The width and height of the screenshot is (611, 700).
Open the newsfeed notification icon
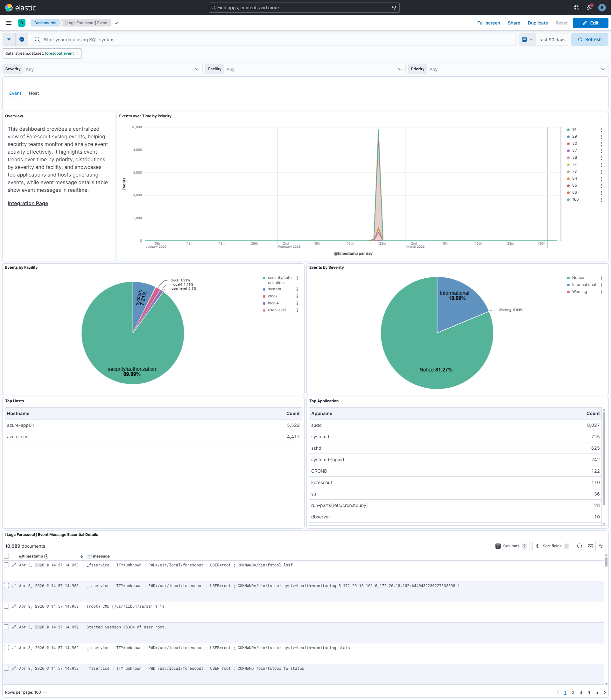(589, 8)
